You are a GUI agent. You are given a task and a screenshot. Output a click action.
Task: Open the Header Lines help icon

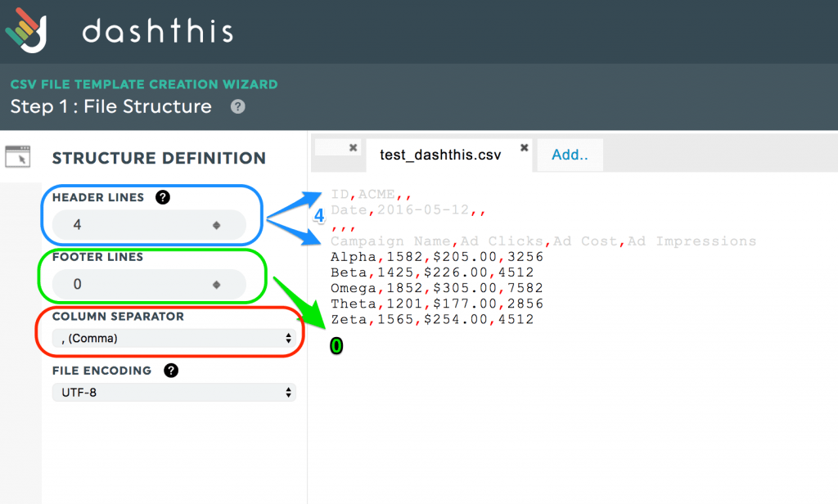pos(161,196)
